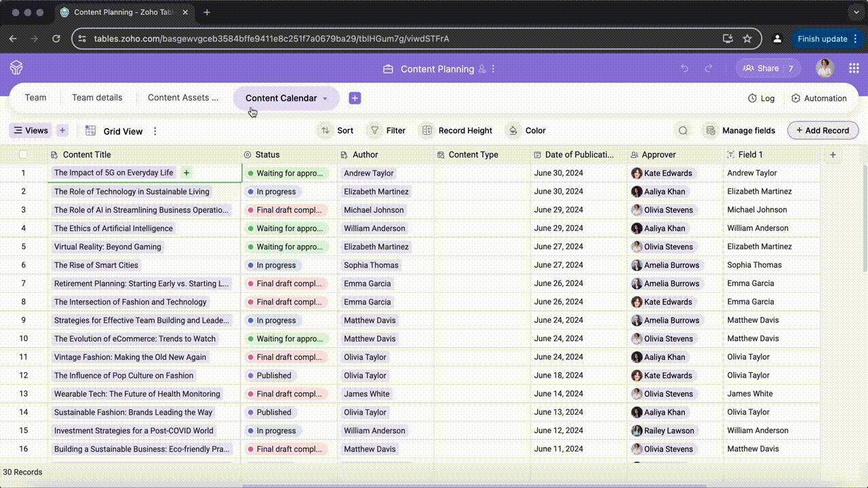Open the apps grid launcher icon
This screenshot has width=868, height=488.
point(854,68)
